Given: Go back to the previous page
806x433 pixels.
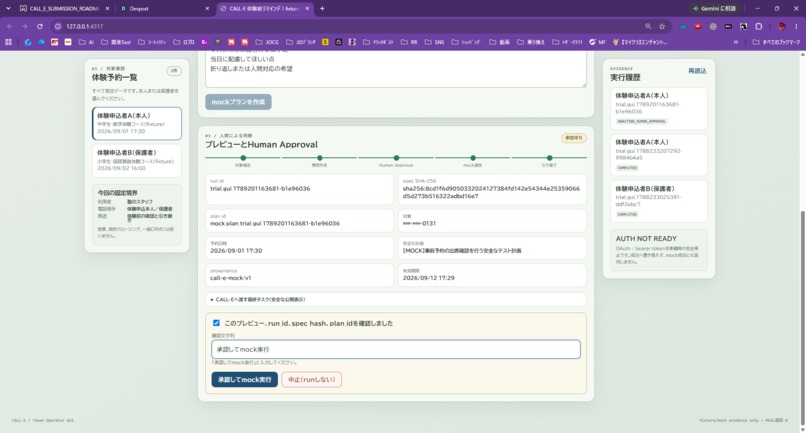Looking at the screenshot, I should (10, 26).
